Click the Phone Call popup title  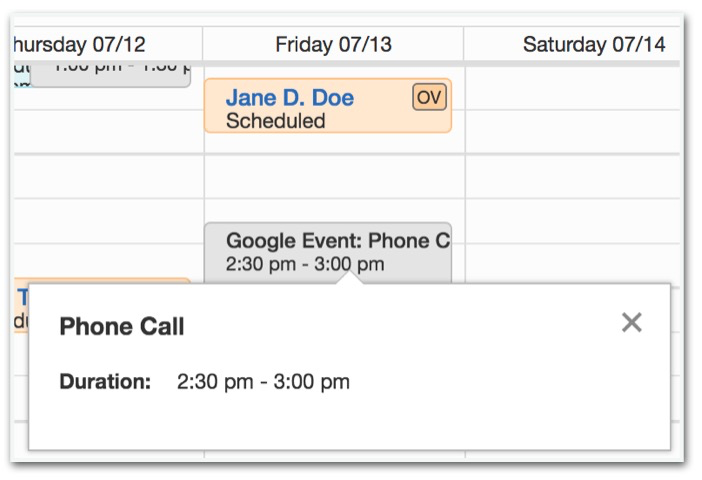[x=122, y=327]
